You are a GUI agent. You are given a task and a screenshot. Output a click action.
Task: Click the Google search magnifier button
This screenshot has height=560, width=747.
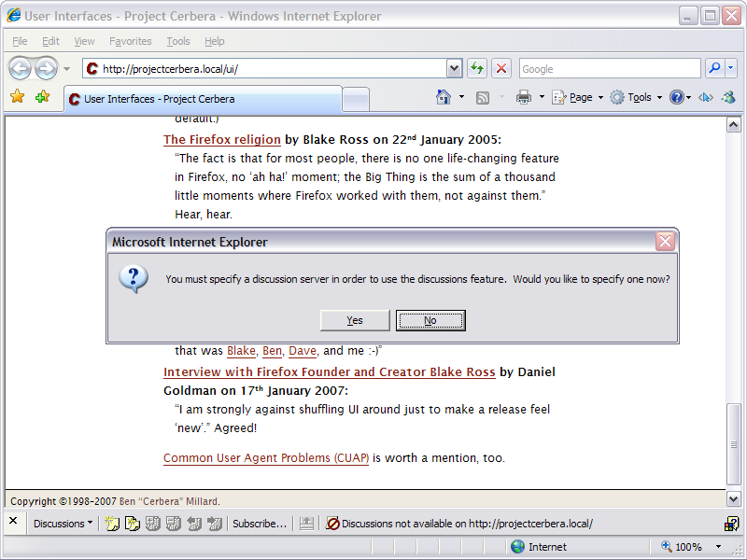tap(714, 68)
